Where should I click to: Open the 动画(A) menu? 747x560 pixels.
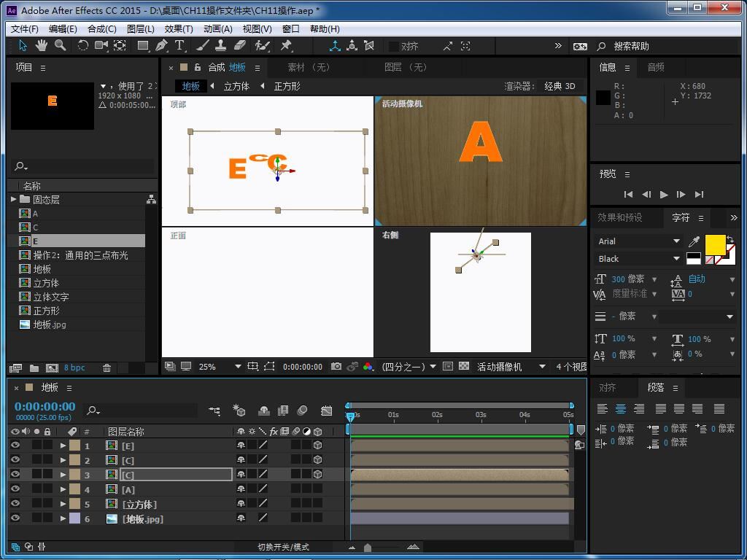(217, 29)
